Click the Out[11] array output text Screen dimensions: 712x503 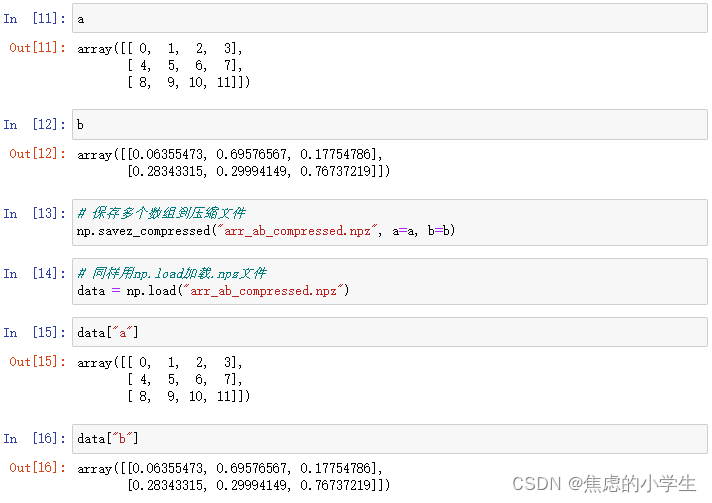pos(164,65)
